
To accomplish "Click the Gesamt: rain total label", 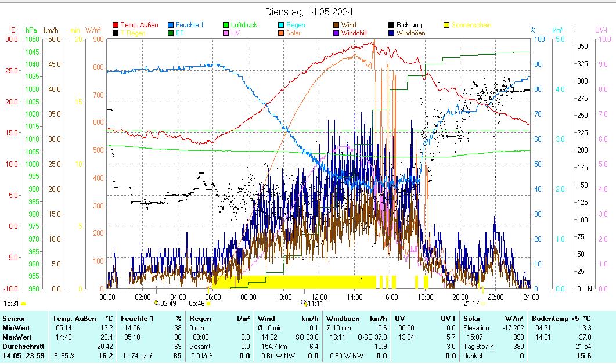I will pyautogui.click(x=201, y=347).
